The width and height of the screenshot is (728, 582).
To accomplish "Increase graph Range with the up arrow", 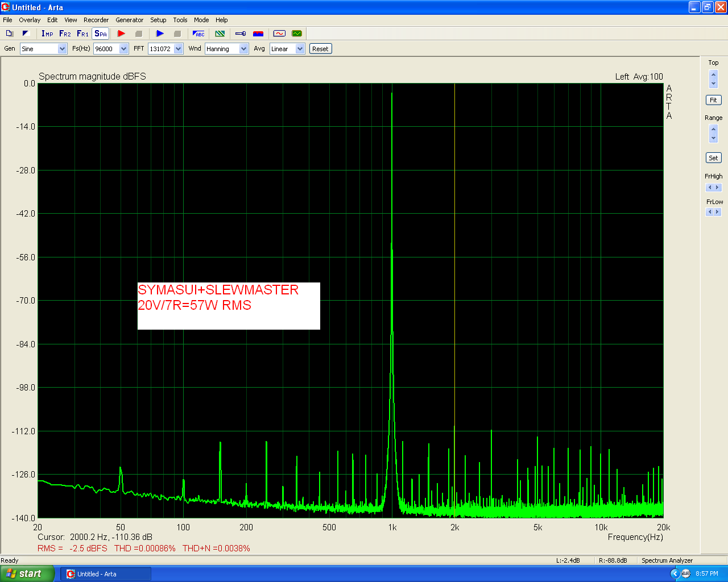I will (x=714, y=129).
